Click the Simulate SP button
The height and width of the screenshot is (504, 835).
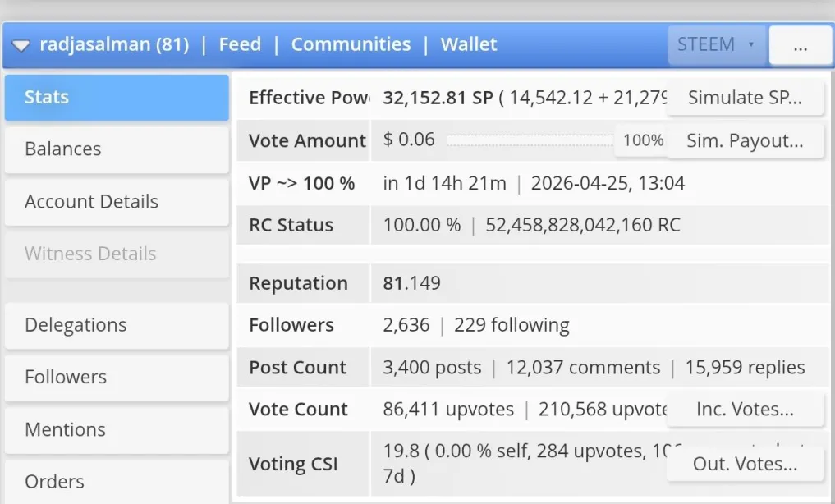(x=745, y=98)
